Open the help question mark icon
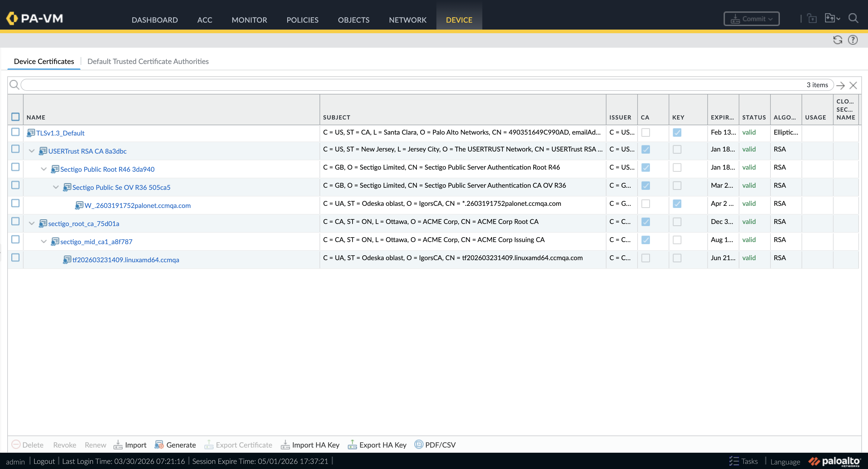The width and height of the screenshot is (868, 469). 853,40
